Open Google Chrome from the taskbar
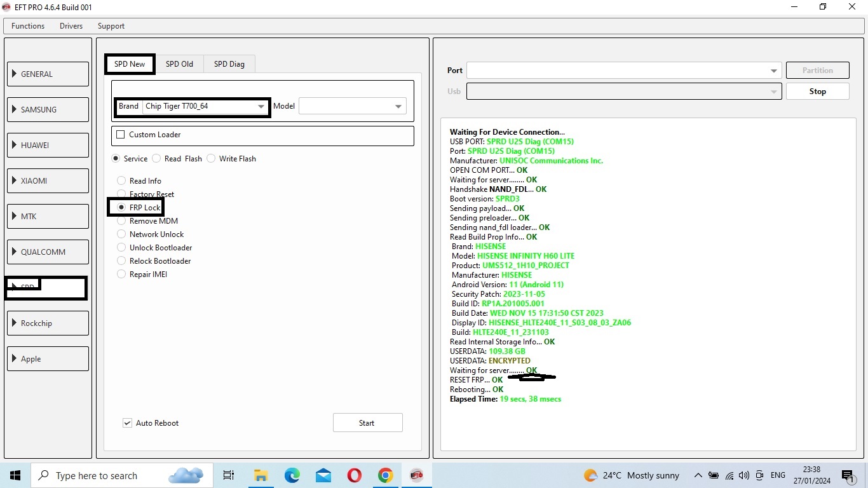Viewport: 868px width, 488px height. pyautogui.click(x=385, y=475)
